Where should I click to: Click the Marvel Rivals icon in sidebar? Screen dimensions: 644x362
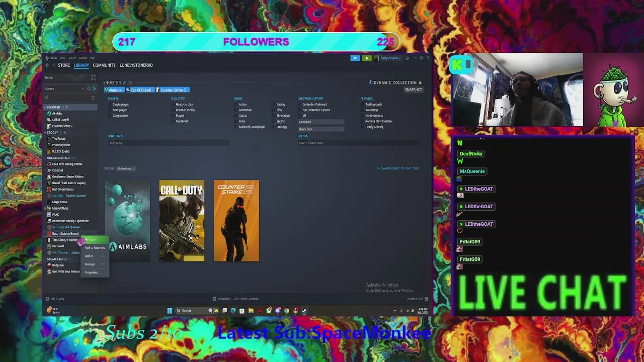pyautogui.click(x=49, y=208)
